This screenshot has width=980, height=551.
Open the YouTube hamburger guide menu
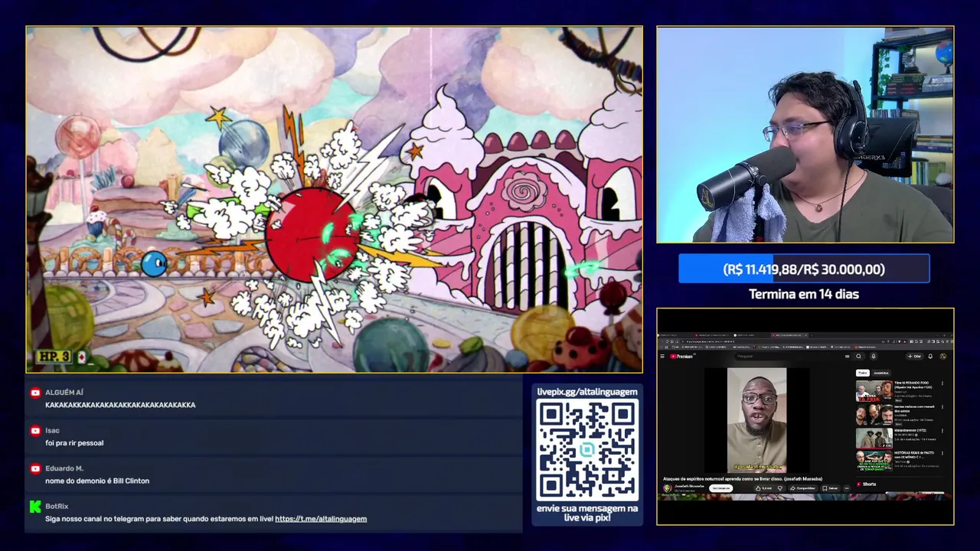pyautogui.click(x=662, y=357)
